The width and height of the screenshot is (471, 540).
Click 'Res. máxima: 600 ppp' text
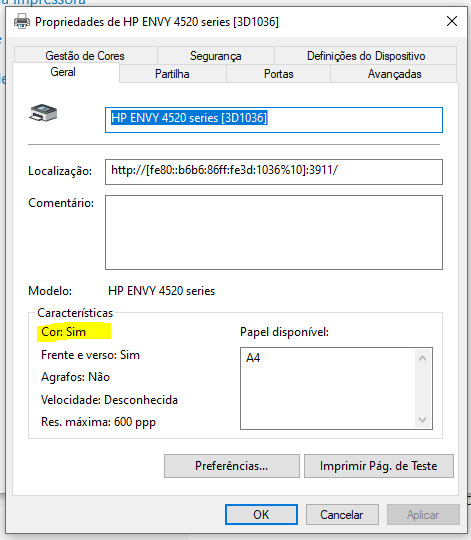[98, 422]
